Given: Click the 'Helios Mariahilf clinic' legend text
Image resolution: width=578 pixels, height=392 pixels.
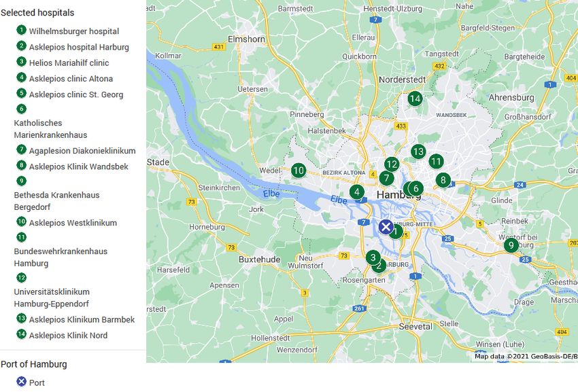Looking at the screenshot, I should pos(69,63).
